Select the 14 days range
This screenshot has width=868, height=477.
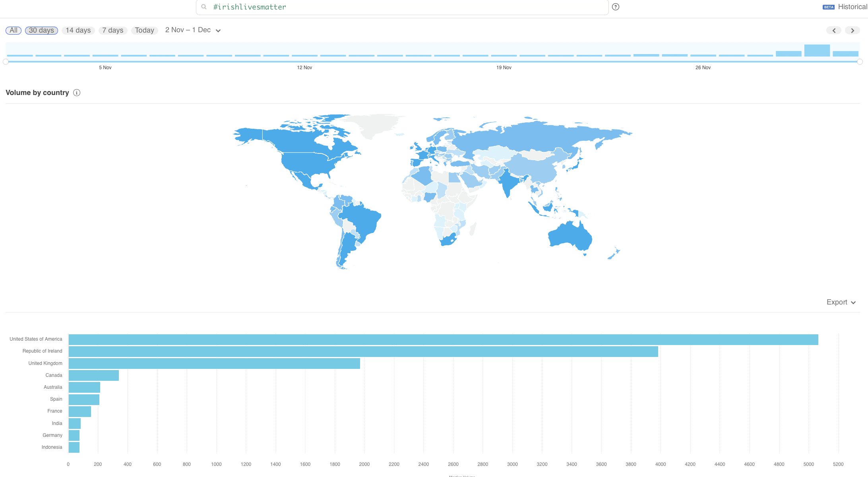(78, 30)
